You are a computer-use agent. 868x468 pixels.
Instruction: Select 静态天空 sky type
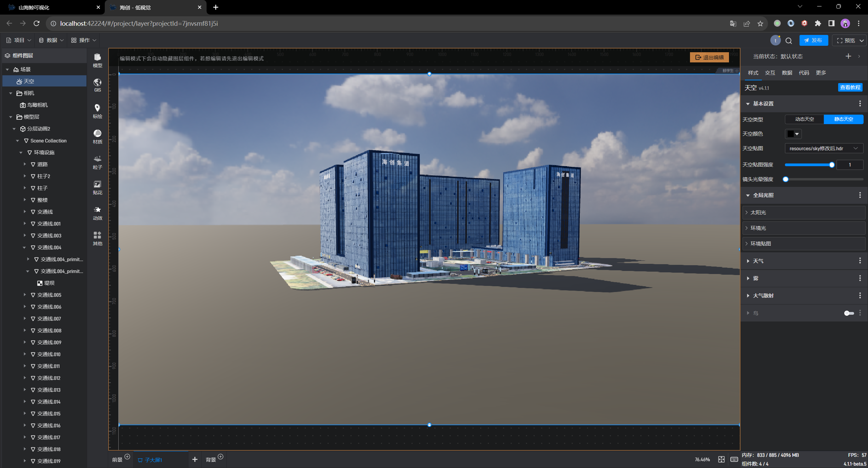pyautogui.click(x=843, y=119)
